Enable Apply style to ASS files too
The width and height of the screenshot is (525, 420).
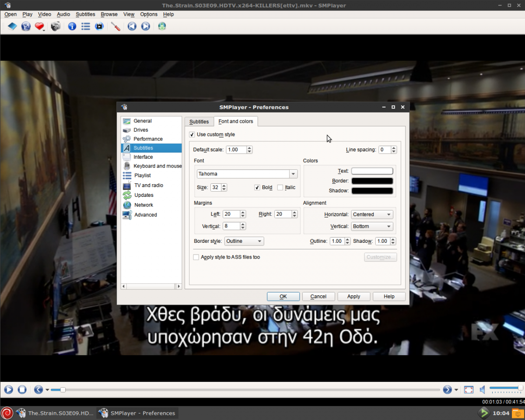coord(196,257)
